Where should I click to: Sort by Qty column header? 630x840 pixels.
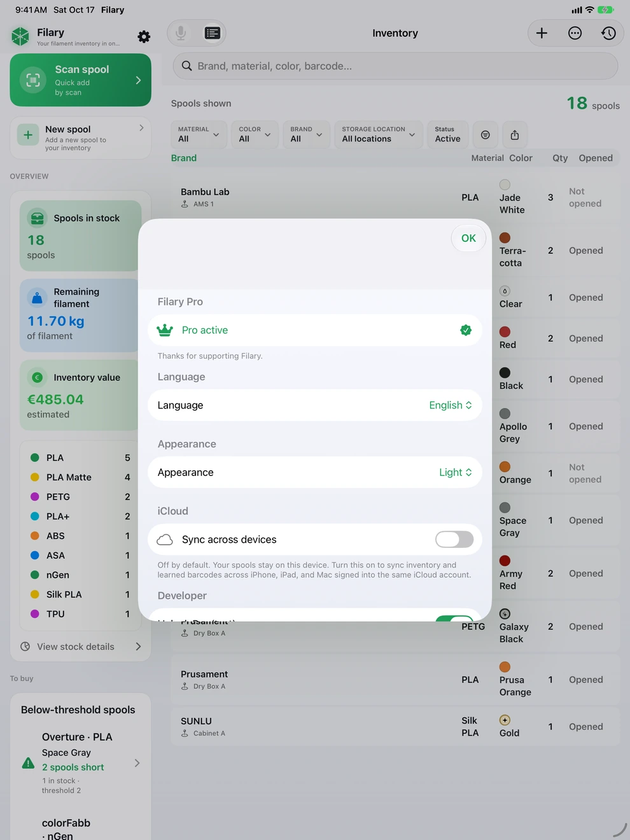click(x=560, y=158)
